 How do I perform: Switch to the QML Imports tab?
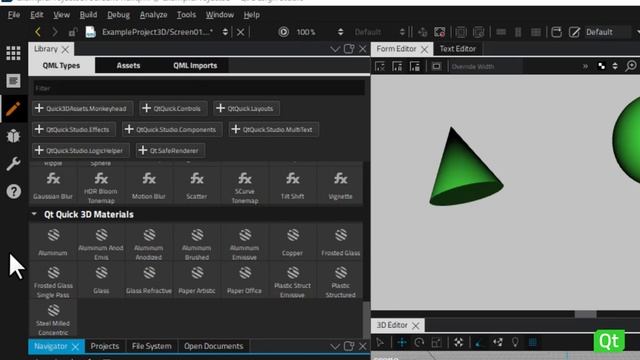195,65
